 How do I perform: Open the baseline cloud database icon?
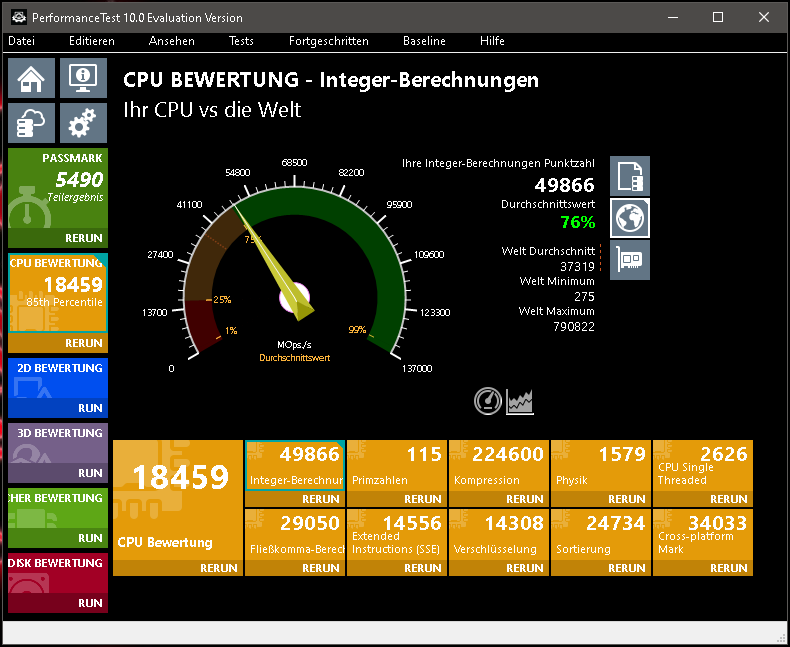31,123
